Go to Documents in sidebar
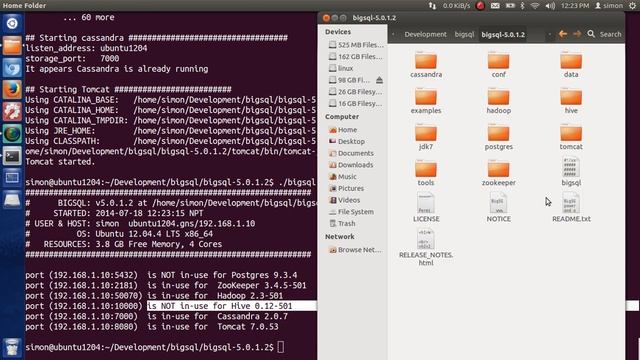This screenshot has height=360, width=640. click(351, 153)
